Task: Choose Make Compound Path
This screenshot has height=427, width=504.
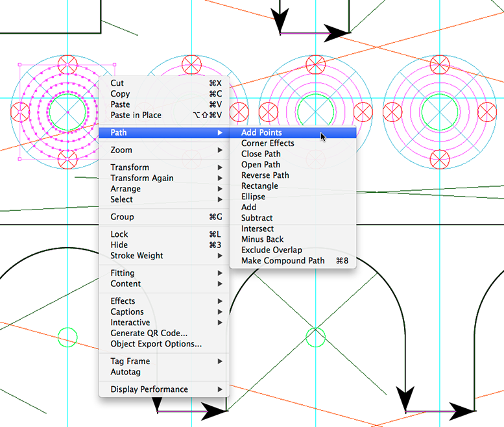Action: tap(293, 260)
